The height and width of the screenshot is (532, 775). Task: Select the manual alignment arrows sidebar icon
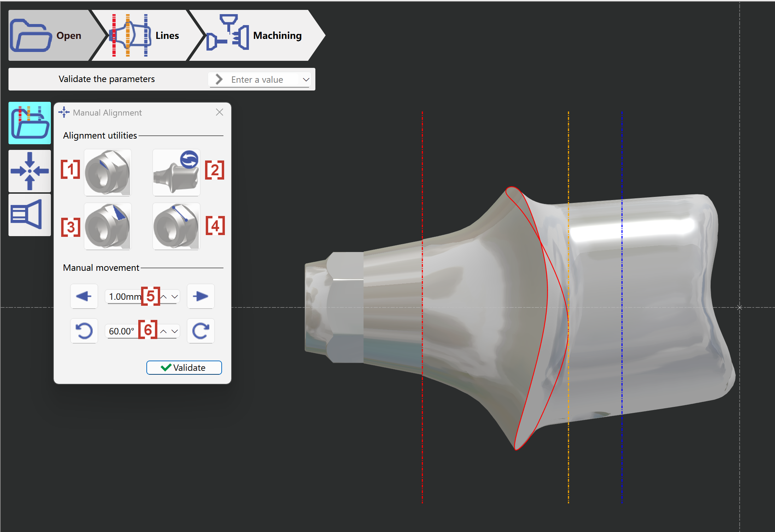(x=30, y=171)
